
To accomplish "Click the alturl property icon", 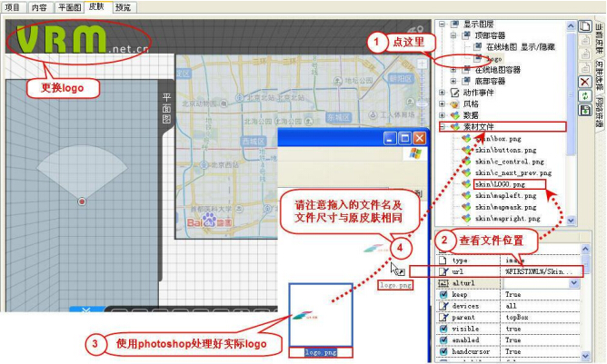I will pos(443,283).
